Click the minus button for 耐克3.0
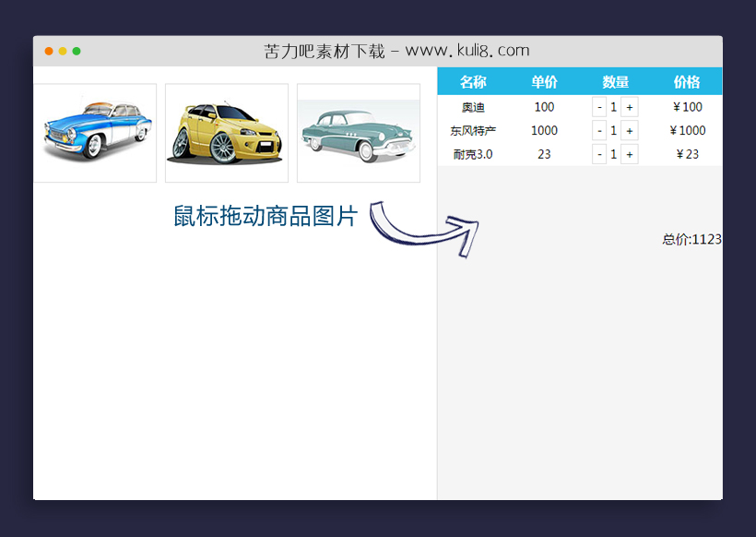756x537 pixels. point(599,154)
